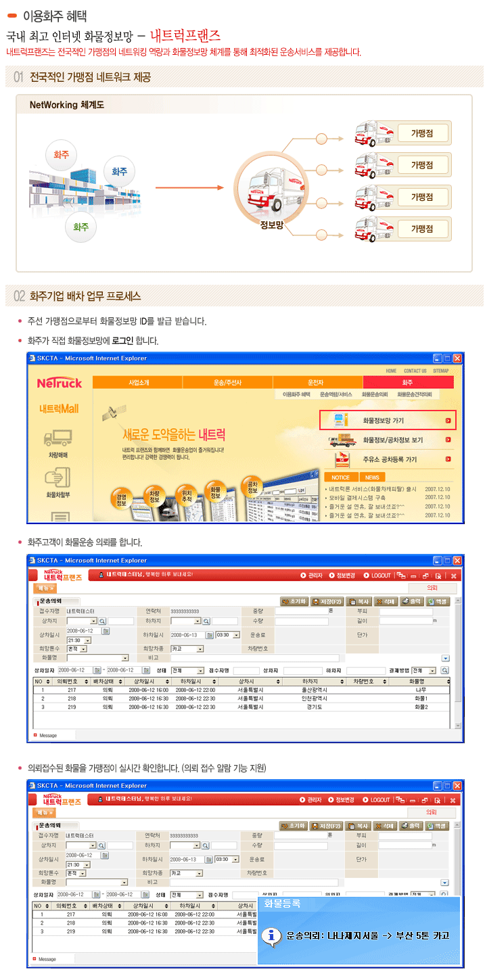
Task: Click the 비고 input field in request-form window
Action: tap(255, 657)
